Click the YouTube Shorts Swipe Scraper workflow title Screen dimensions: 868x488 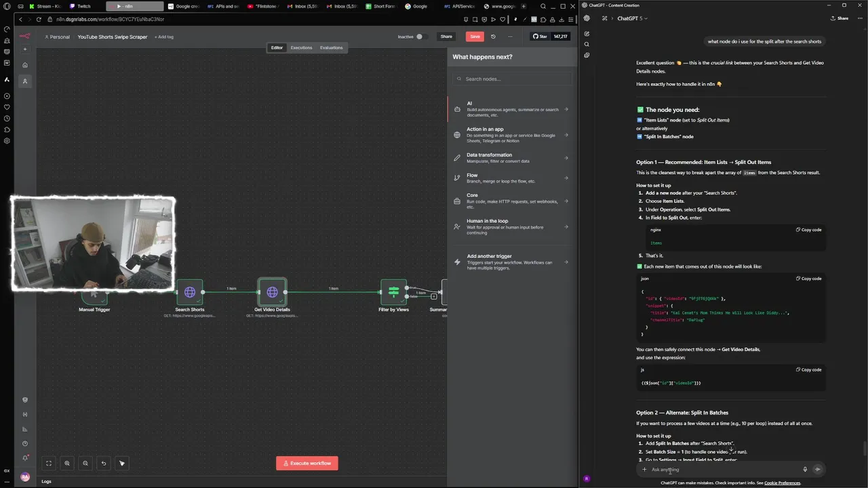click(x=113, y=37)
